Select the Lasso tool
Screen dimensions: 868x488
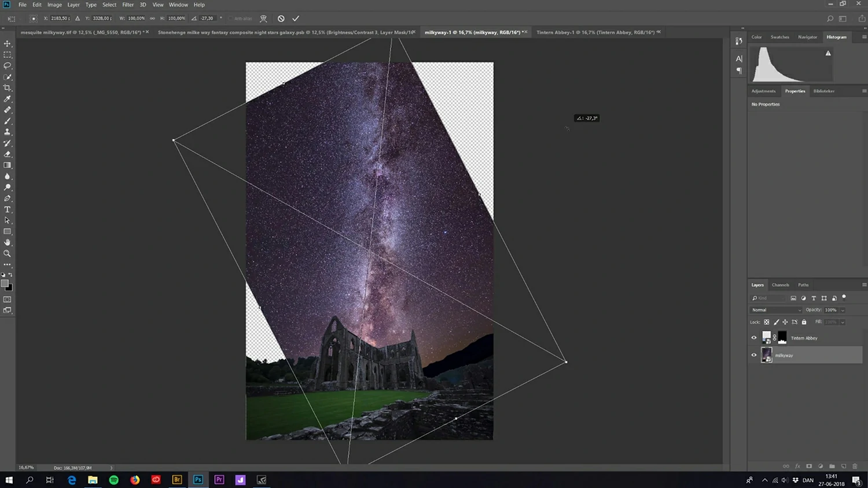pyautogui.click(x=8, y=65)
